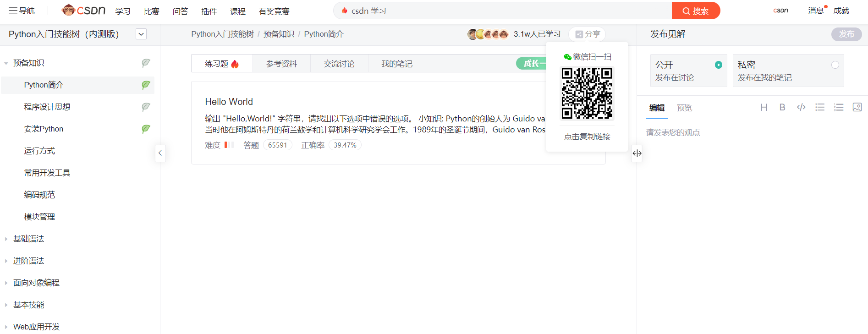
Task: Click the 预备知识 breadcrumb link
Action: (279, 34)
